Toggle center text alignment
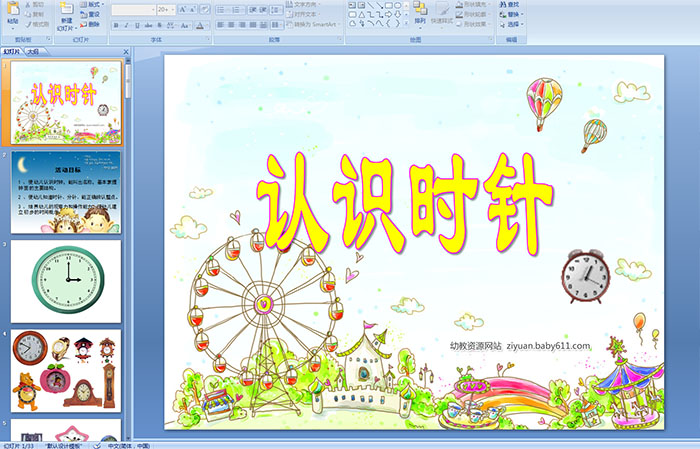This screenshot has width=700, height=449. [x=231, y=25]
